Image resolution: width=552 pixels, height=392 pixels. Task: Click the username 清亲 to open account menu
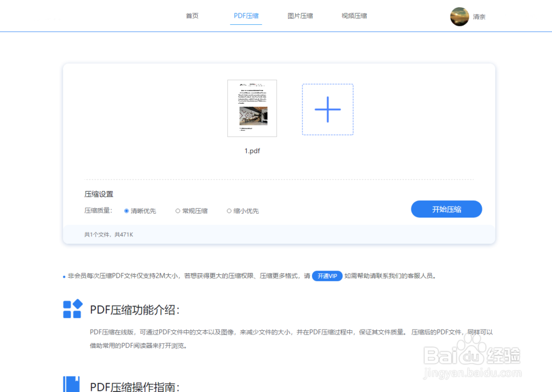click(479, 17)
